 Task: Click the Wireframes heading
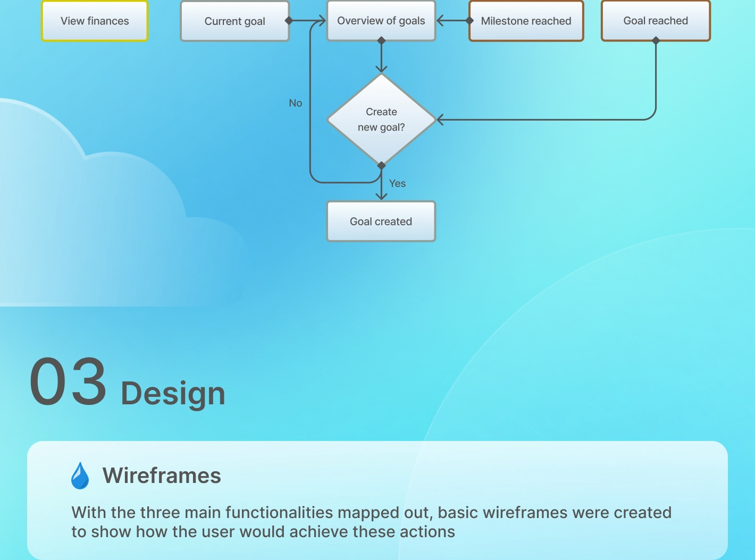pyautogui.click(x=162, y=476)
